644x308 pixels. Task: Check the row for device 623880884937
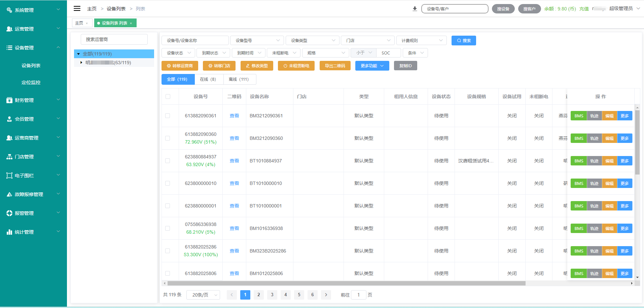pyautogui.click(x=168, y=161)
